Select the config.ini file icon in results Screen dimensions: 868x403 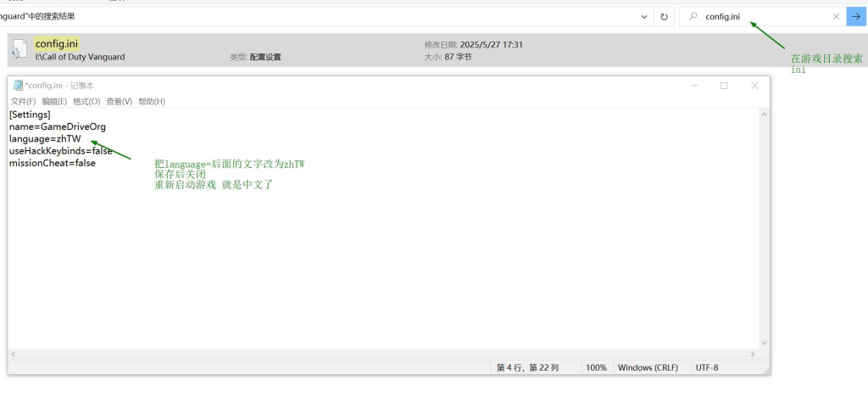pos(20,50)
